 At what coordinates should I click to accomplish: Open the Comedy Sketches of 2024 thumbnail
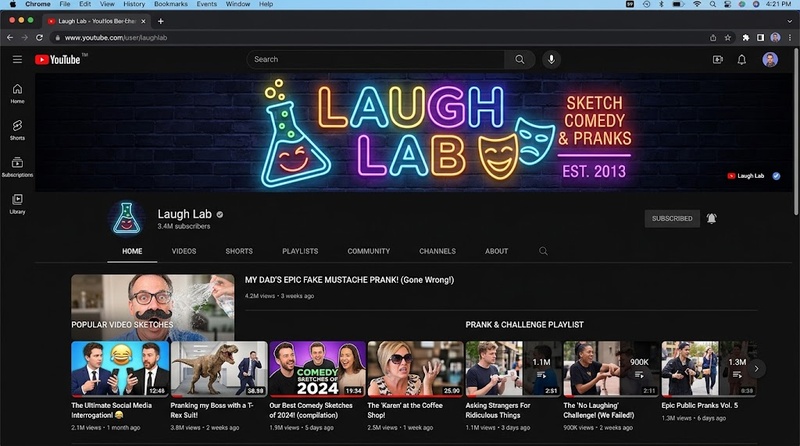coord(317,369)
